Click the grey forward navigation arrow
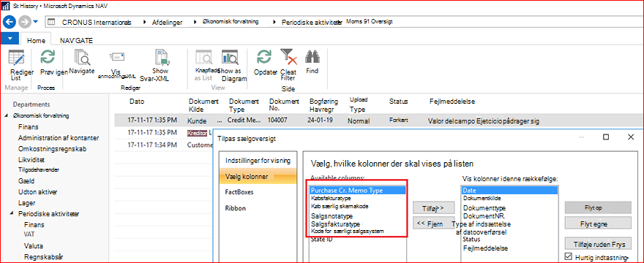Screen dimensions: 644x263 (25, 22)
